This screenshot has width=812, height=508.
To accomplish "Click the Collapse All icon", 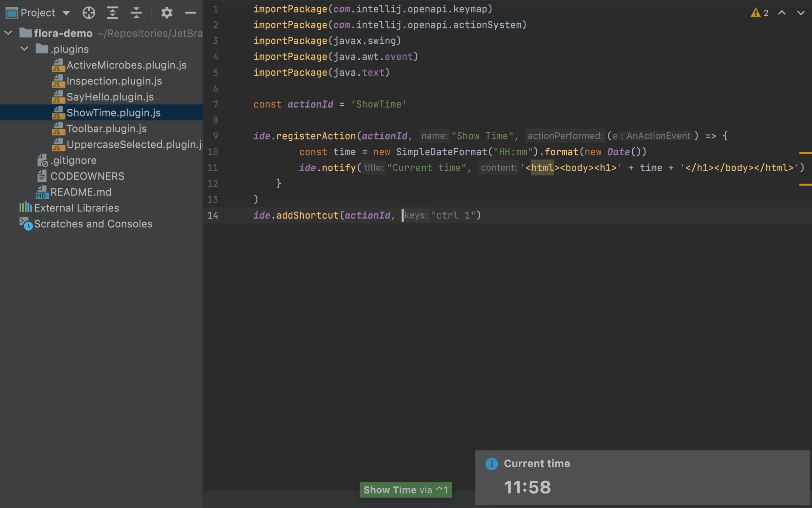I will click(136, 13).
